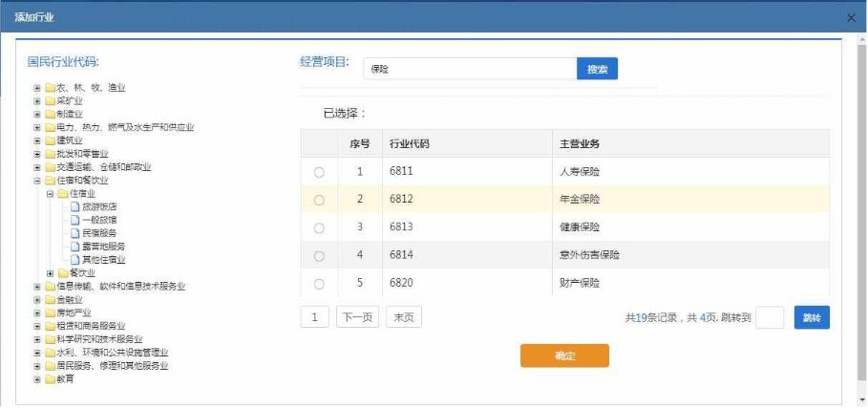Select radio button for 6814 意外伤害保险
This screenshot has width=868, height=409.
319,256
